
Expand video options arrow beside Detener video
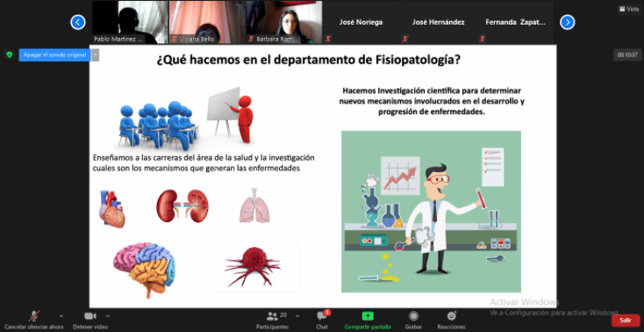click(x=108, y=316)
